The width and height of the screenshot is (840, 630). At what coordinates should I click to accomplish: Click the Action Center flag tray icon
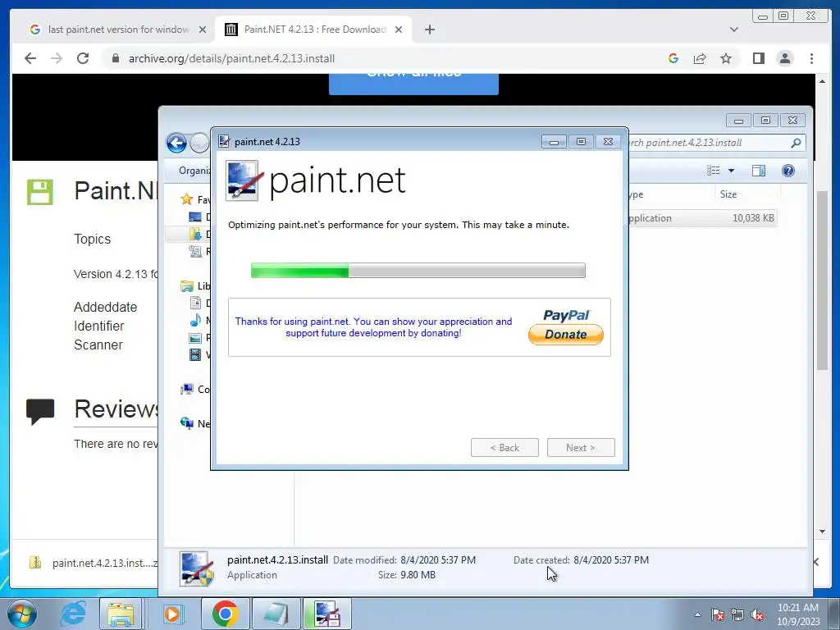point(717,614)
